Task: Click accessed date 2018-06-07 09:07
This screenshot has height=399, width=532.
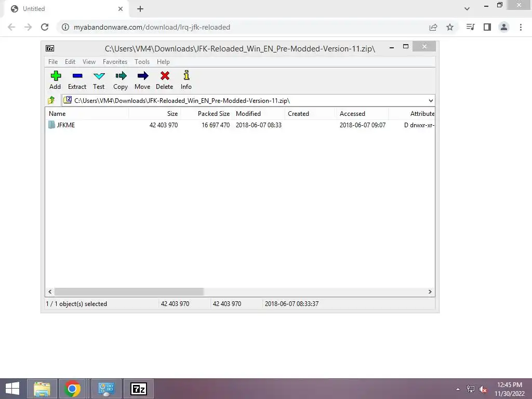Action: (362, 125)
